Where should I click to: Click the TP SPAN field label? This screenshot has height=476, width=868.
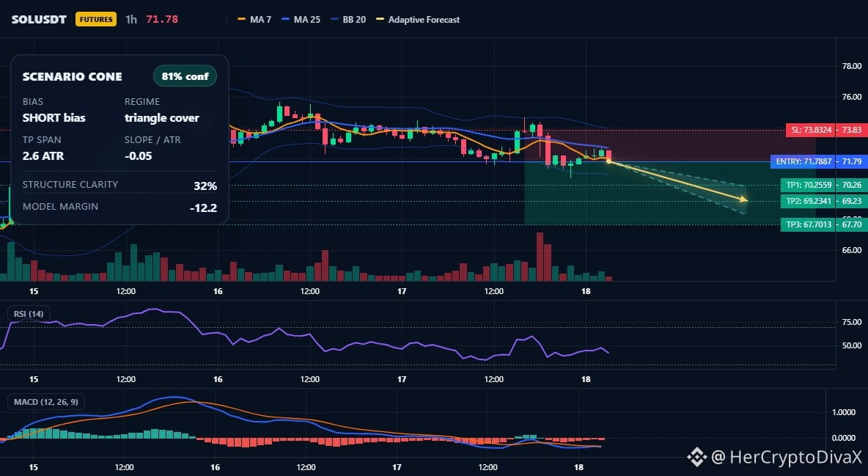42,139
